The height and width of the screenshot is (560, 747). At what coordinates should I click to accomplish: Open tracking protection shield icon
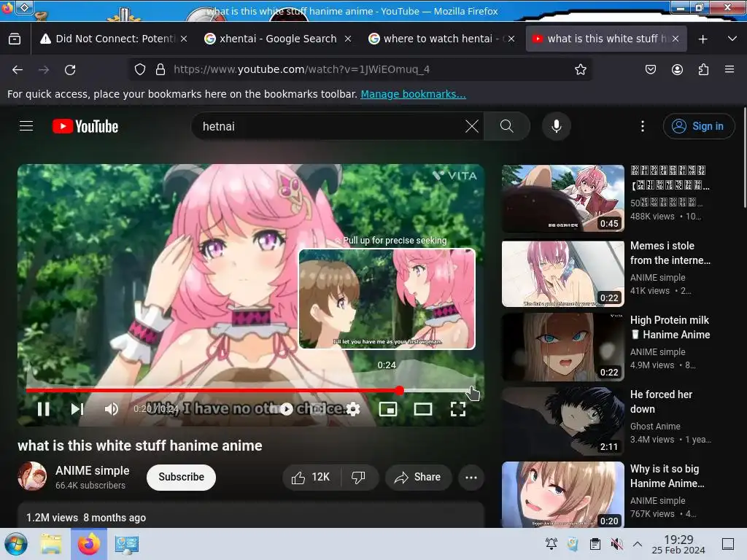click(x=140, y=69)
